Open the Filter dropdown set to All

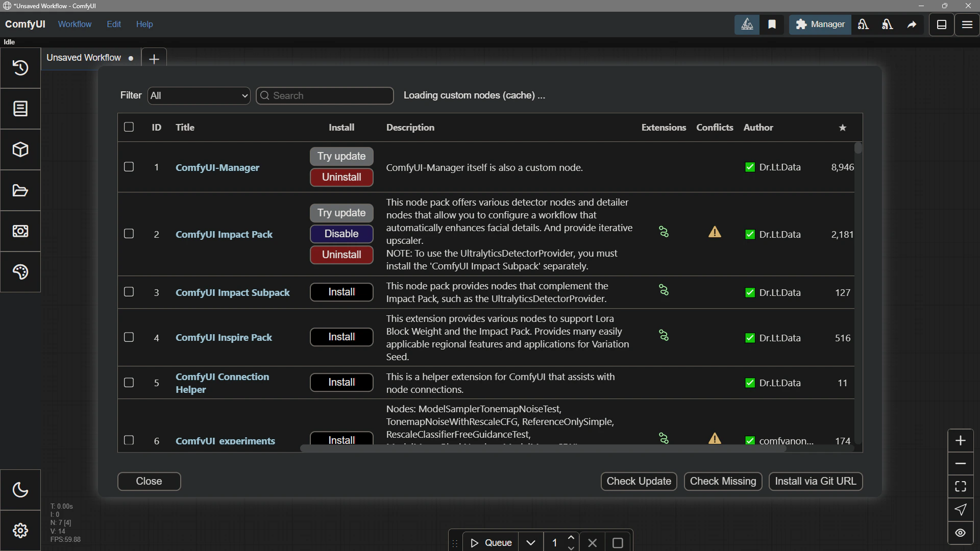tap(199, 95)
